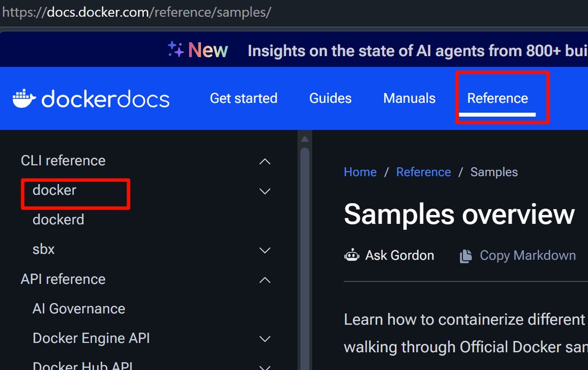Expand the docker submenu chevron
This screenshot has height=370, width=588.
point(265,191)
